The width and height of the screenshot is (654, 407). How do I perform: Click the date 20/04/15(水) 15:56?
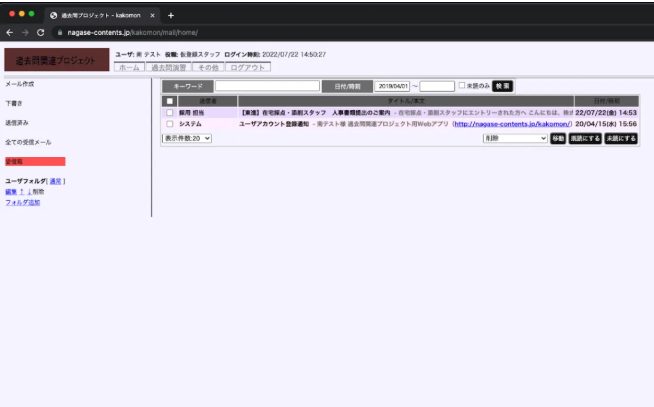[606, 124]
